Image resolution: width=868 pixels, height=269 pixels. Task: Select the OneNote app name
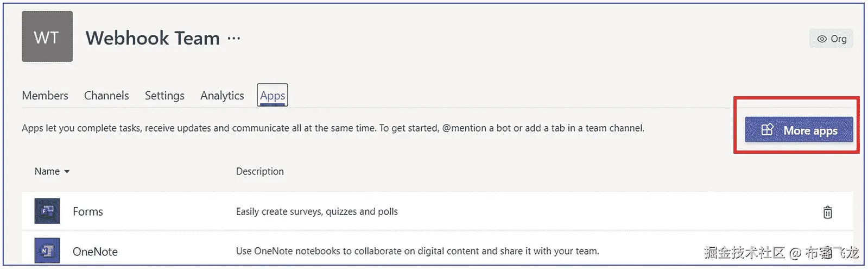tap(95, 252)
